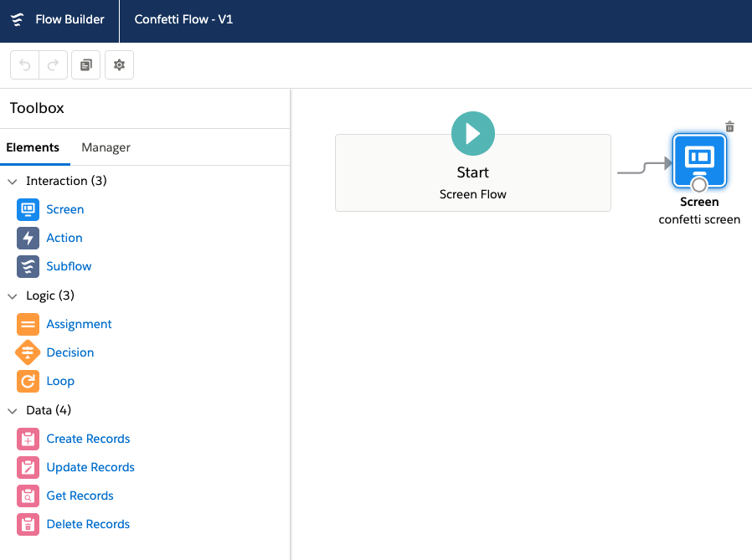Select the Loop element icon
Viewport: 752px width, 560px height.
28,381
